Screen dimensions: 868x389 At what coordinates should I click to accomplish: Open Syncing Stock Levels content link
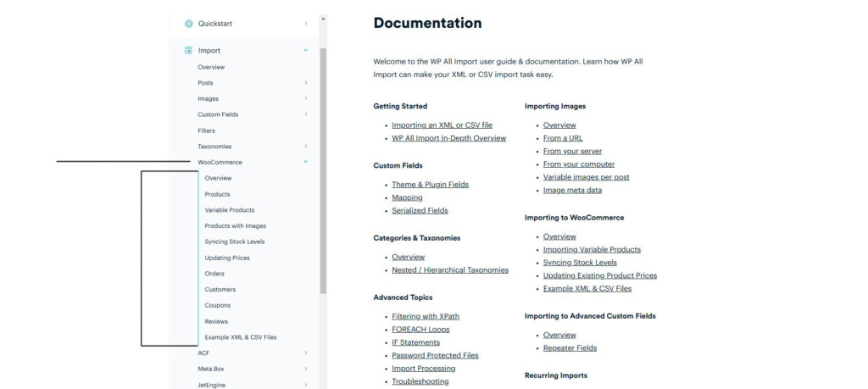(x=580, y=263)
